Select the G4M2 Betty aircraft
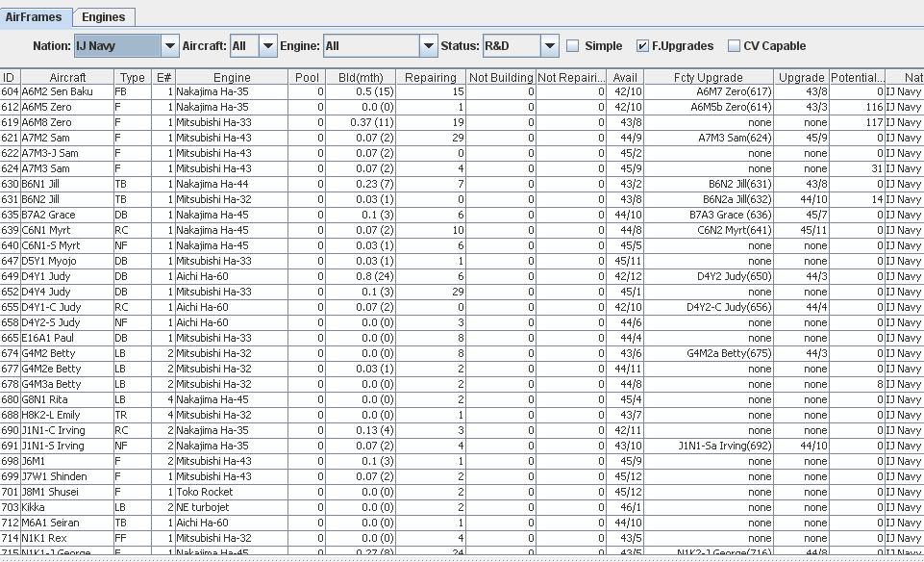This screenshot has width=924, height=562. (x=67, y=353)
